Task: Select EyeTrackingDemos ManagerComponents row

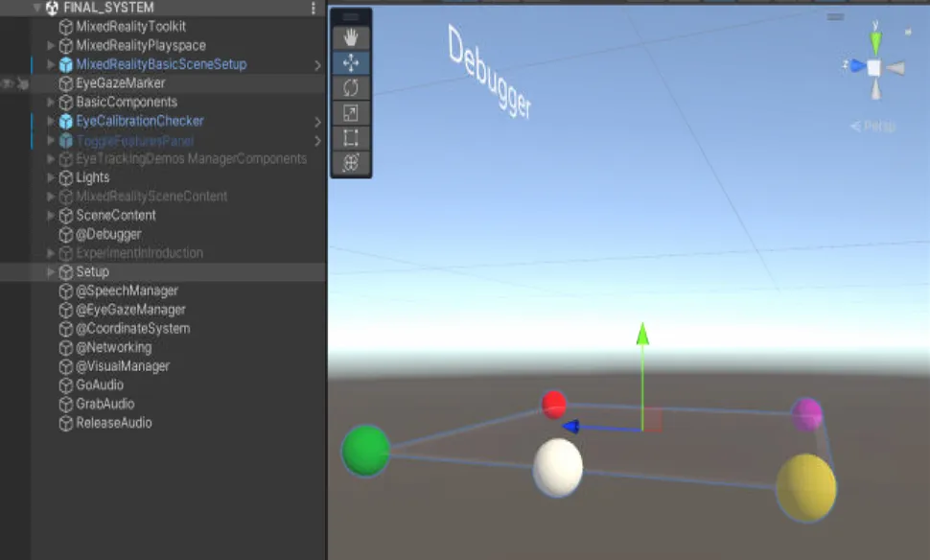Action: 191,158
